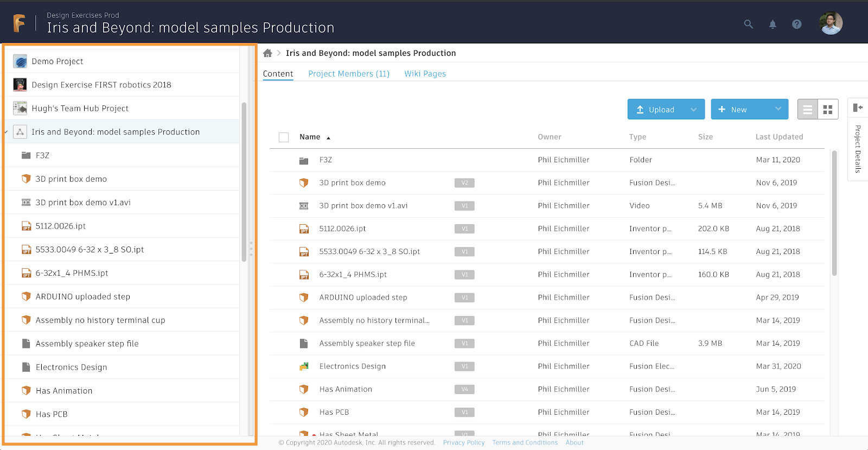Open the notifications bell
The image size is (868, 450).
[x=773, y=24]
